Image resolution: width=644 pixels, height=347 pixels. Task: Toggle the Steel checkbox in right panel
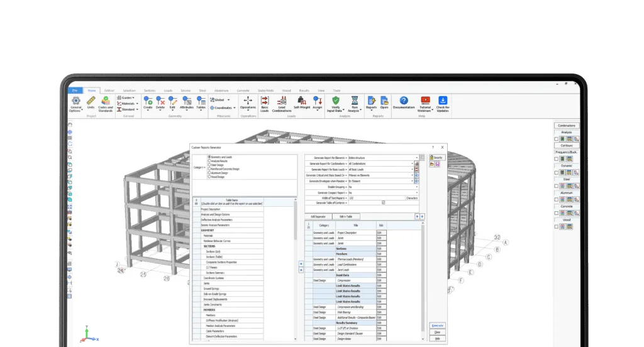pos(557,186)
